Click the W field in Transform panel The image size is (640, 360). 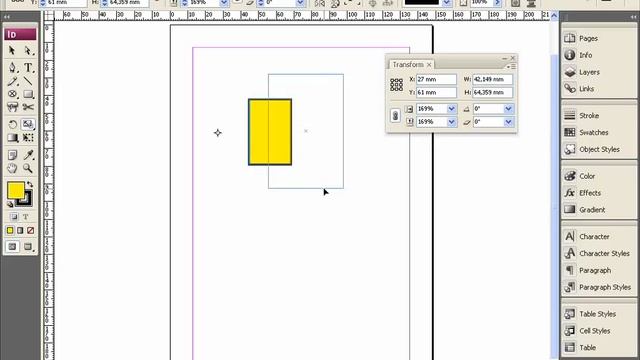(x=492, y=80)
